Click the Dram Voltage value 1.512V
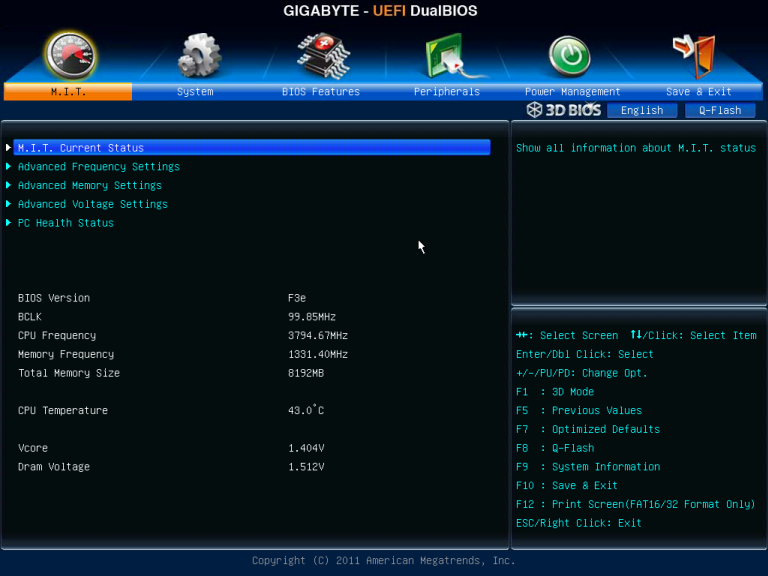Viewport: 768px width, 576px height. click(306, 466)
